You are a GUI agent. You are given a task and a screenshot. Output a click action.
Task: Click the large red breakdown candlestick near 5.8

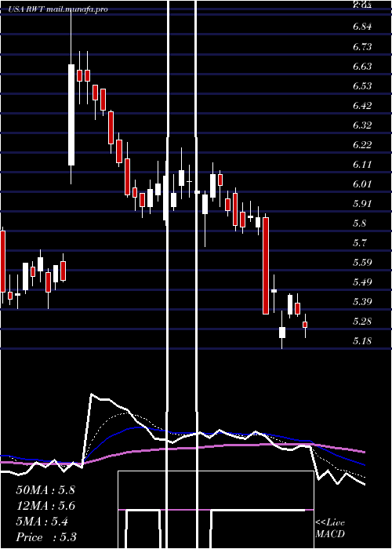[x=266, y=266]
